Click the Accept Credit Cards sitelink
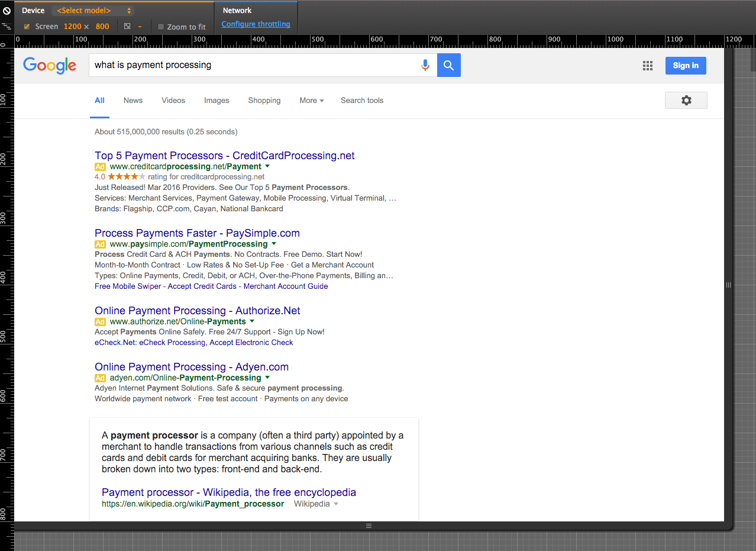The width and height of the screenshot is (756, 551). 202,286
